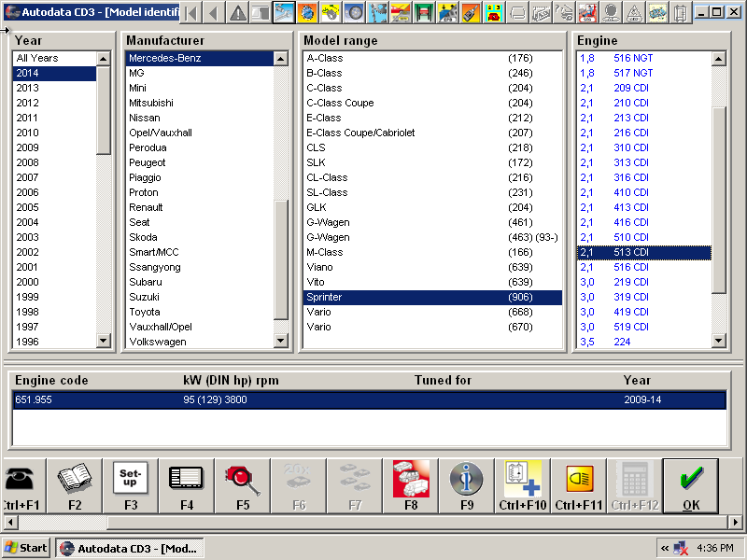
Task: Open the orange key fob toolbar icon
Action: [x=471, y=12]
